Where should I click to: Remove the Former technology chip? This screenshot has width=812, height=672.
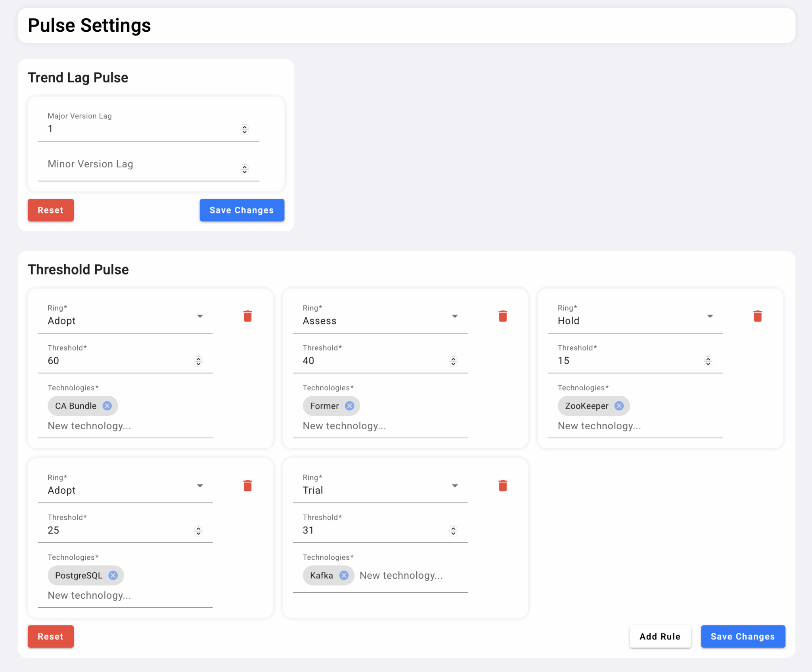(349, 406)
